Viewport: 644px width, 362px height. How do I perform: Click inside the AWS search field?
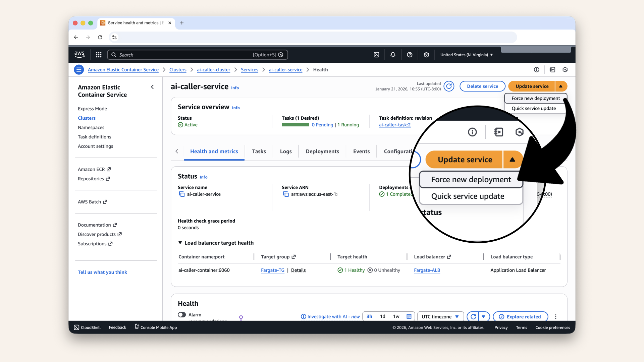[201, 54]
